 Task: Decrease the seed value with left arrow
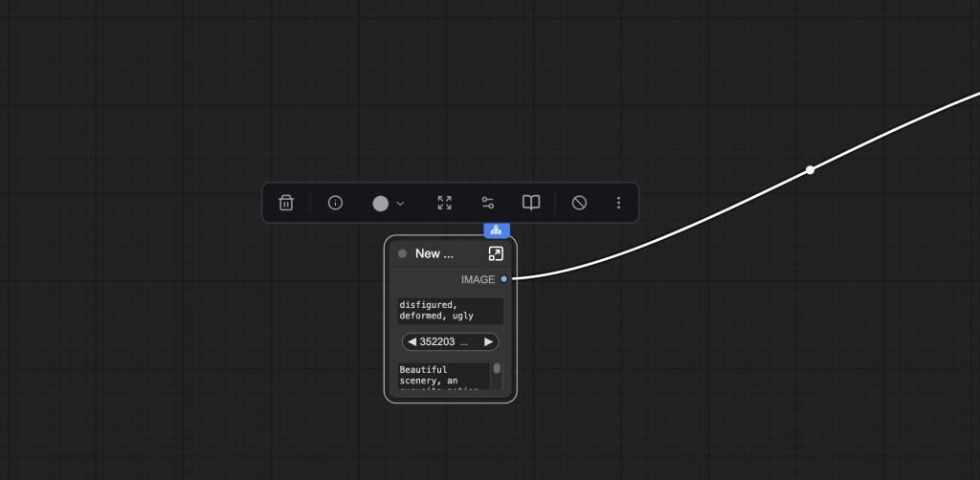412,341
